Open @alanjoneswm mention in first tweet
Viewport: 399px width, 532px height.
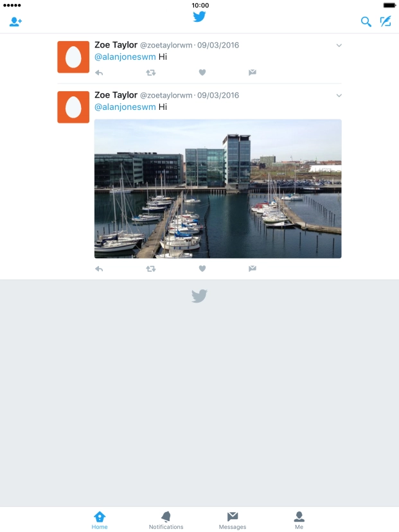click(x=125, y=57)
